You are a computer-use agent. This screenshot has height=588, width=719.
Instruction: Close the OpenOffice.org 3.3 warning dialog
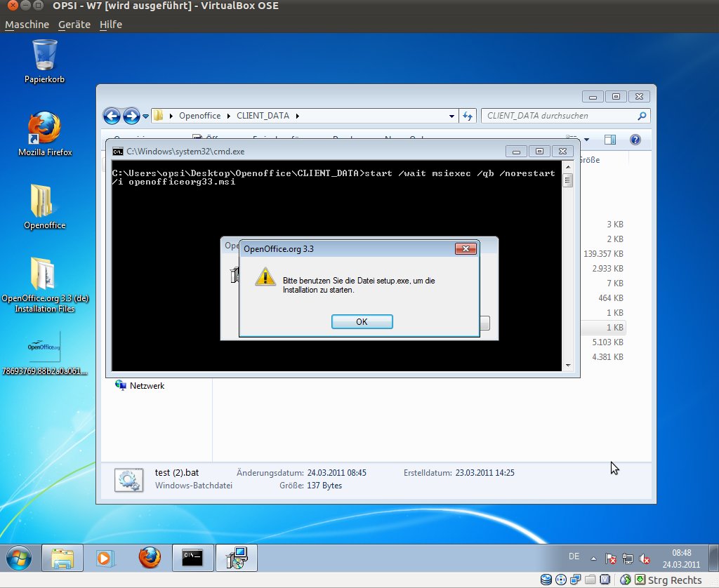click(466, 249)
